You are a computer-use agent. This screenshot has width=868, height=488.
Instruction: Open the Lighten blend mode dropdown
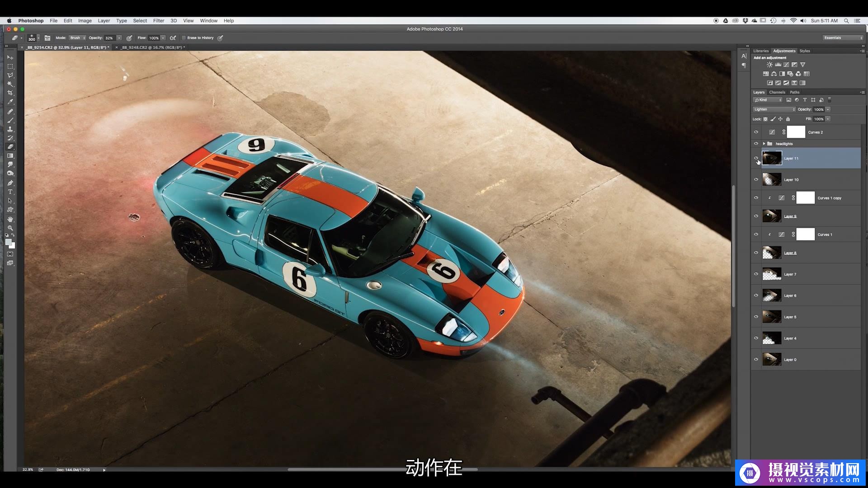pos(774,109)
